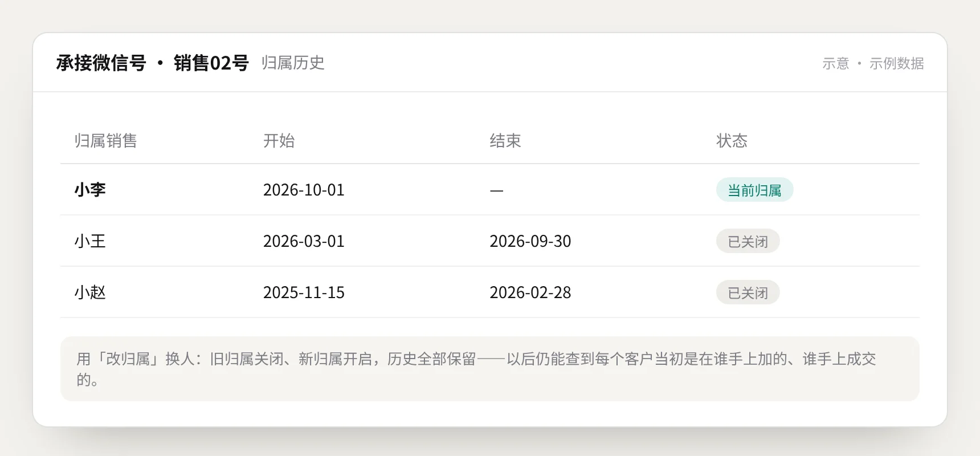
Task: Select the 小赵 salesperson name
Action: (90, 292)
